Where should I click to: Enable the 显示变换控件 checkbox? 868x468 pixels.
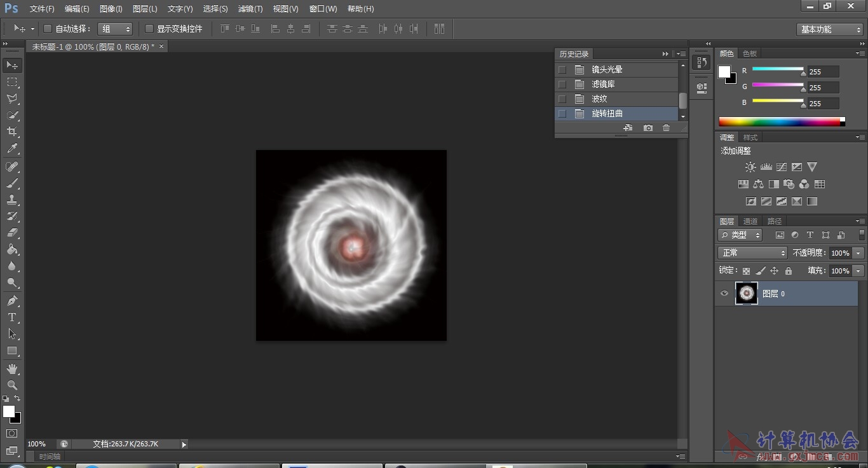149,29
